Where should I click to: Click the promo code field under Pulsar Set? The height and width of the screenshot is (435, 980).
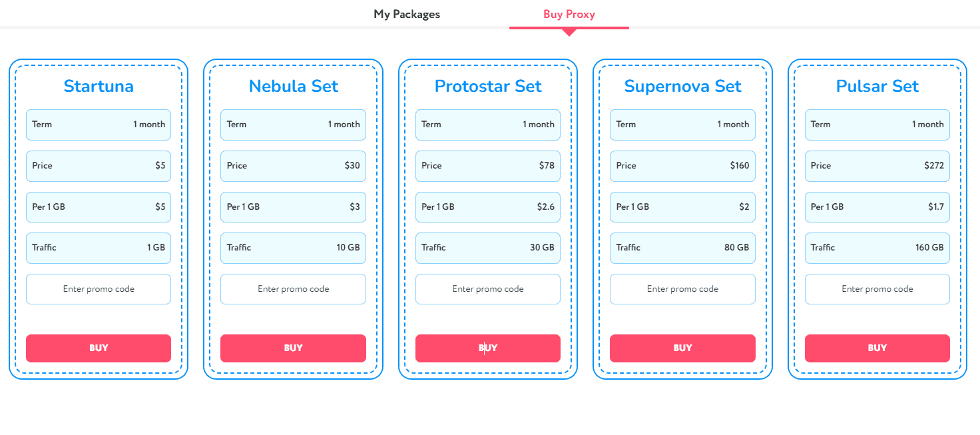(x=877, y=288)
